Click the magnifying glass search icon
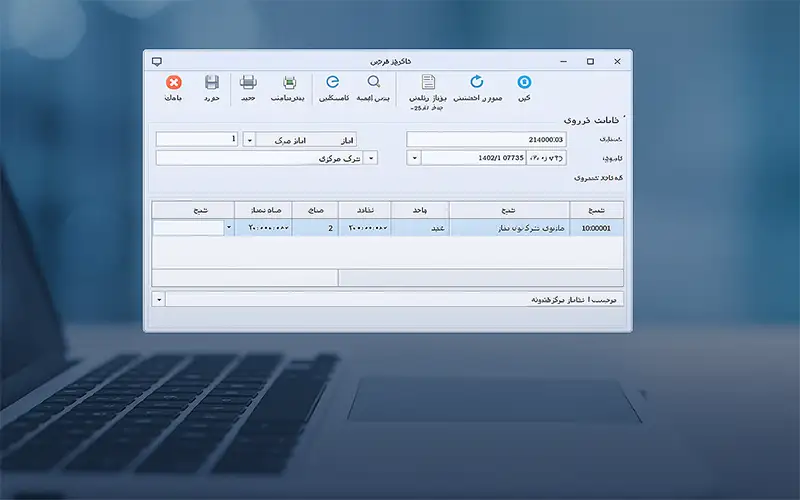Image resolution: width=800 pixels, height=500 pixels. pyautogui.click(x=374, y=83)
